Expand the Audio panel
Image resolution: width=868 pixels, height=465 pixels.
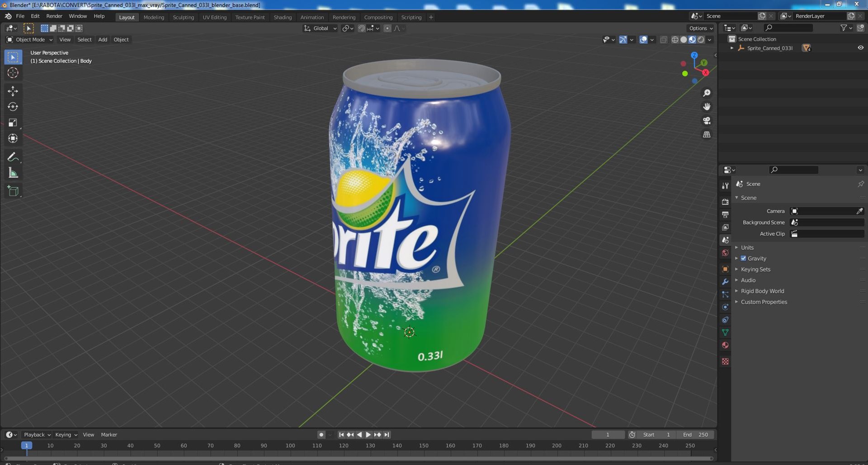pyautogui.click(x=748, y=280)
